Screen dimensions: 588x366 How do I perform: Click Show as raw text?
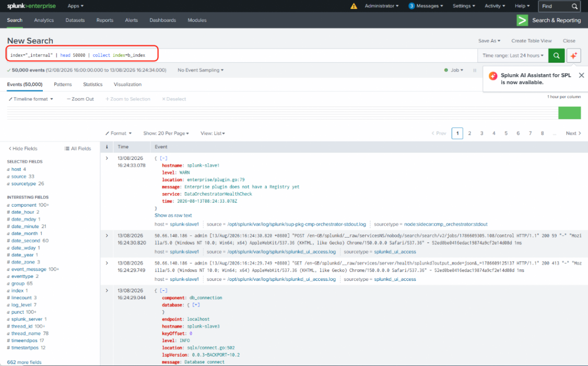[x=173, y=215]
